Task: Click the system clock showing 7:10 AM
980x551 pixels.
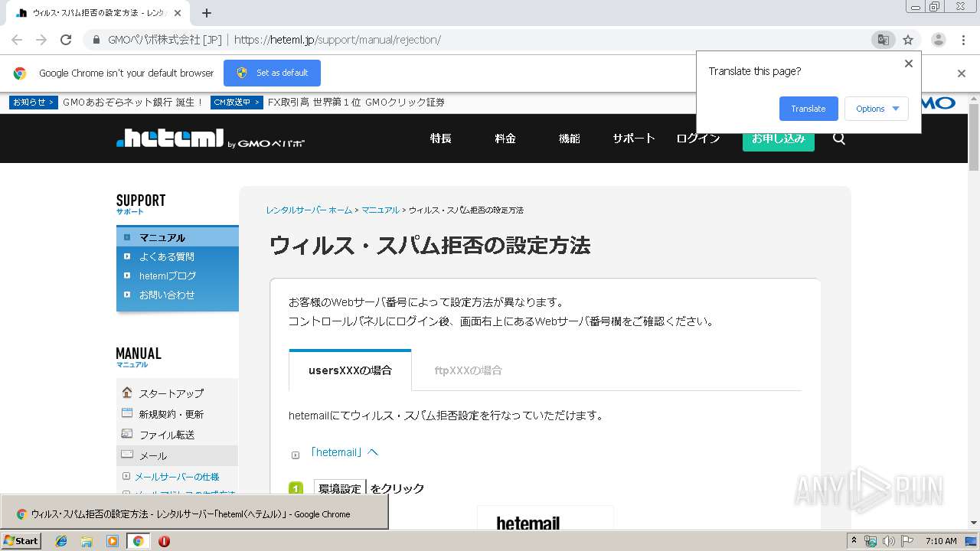Action: pos(941,541)
